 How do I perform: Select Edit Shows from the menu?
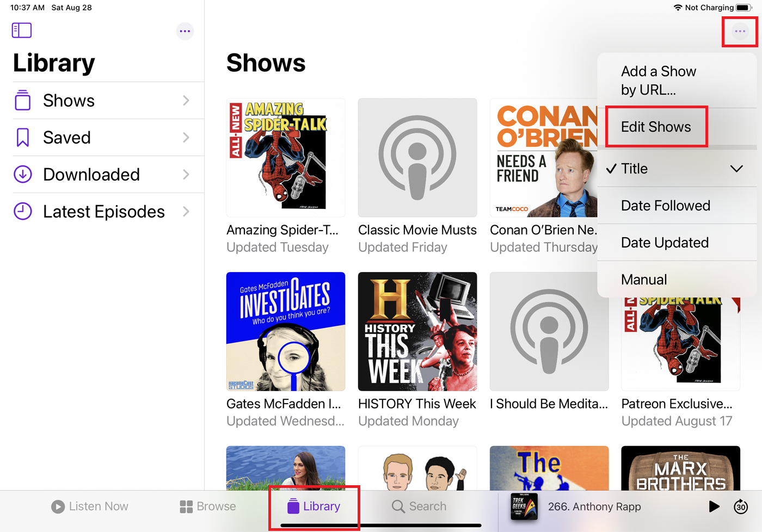[677, 127]
